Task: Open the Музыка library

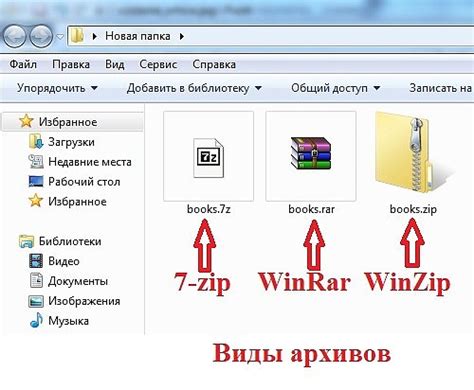Action: tap(69, 321)
